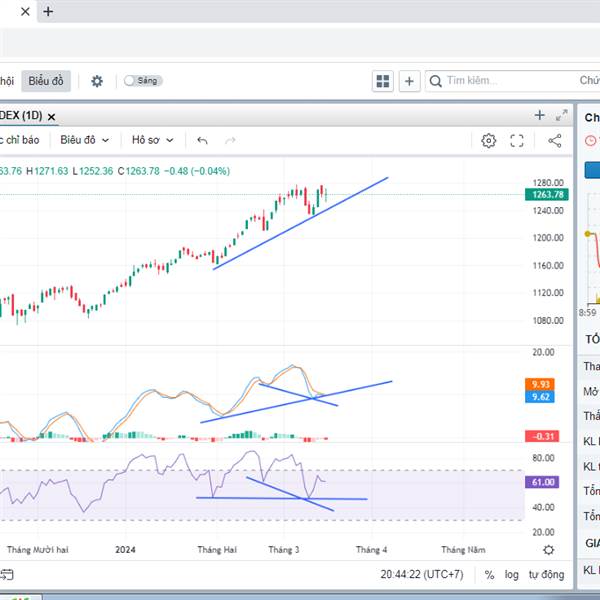Viewport: 600px width, 600px height.
Task: Click the share icon on chart toolbar
Action: point(554,141)
